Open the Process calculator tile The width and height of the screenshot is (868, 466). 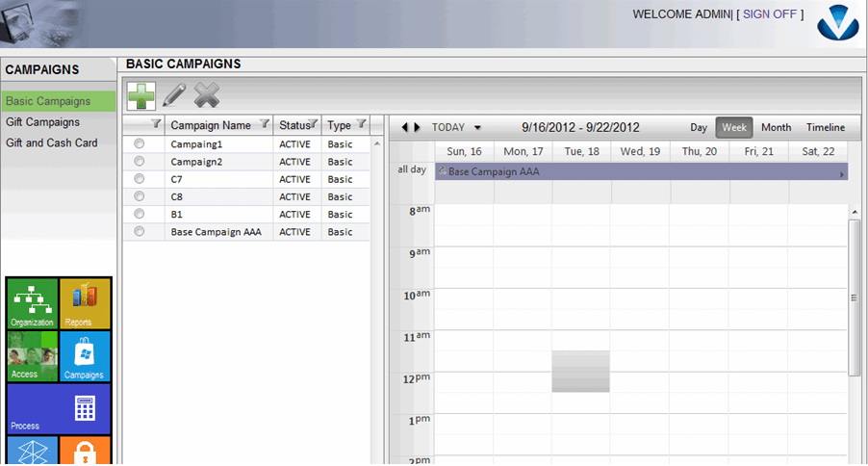click(x=59, y=409)
